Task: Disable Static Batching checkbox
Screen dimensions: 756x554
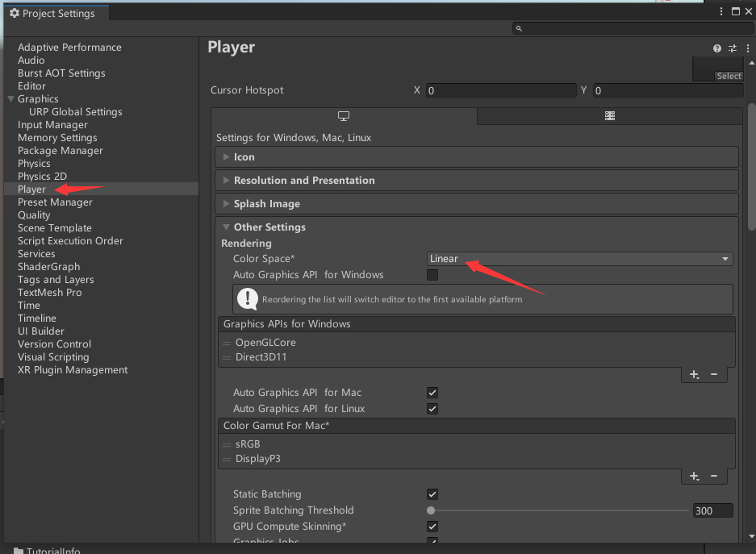Action: click(432, 494)
